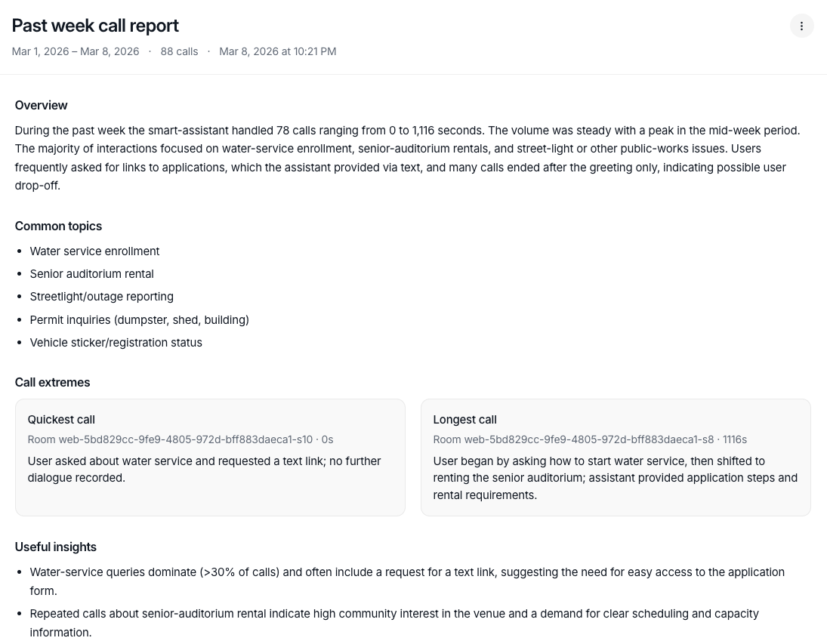Click the Longest call card
This screenshot has width=827, height=644.
click(x=615, y=457)
